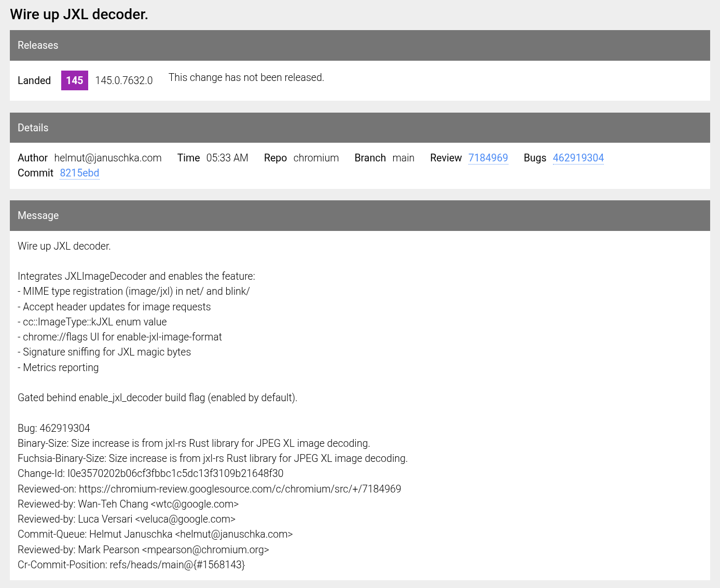Click the line starting with "Binary-Size:"
The height and width of the screenshot is (588, 720).
click(x=194, y=443)
